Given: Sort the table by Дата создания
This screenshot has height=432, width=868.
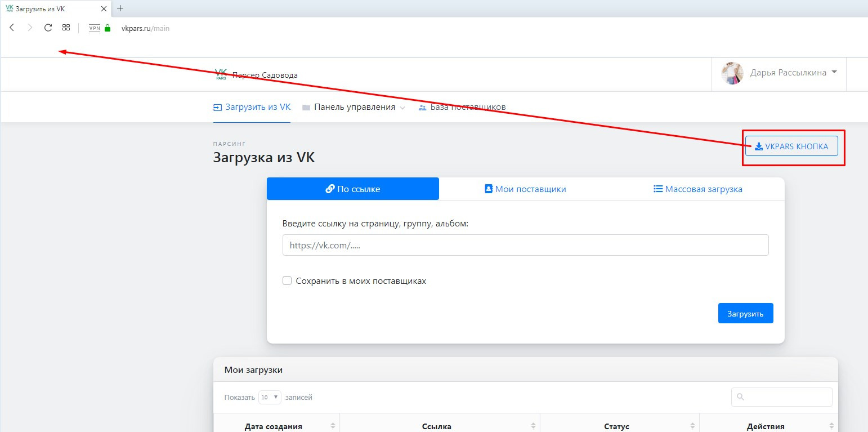Looking at the screenshot, I should 274,426.
